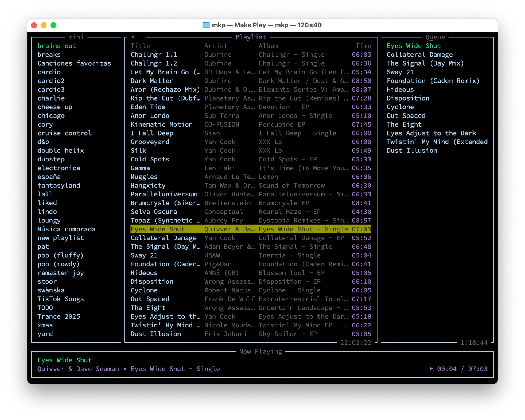Click the folder icon in the title bar
The width and height of the screenshot is (525, 420).
coord(206,25)
